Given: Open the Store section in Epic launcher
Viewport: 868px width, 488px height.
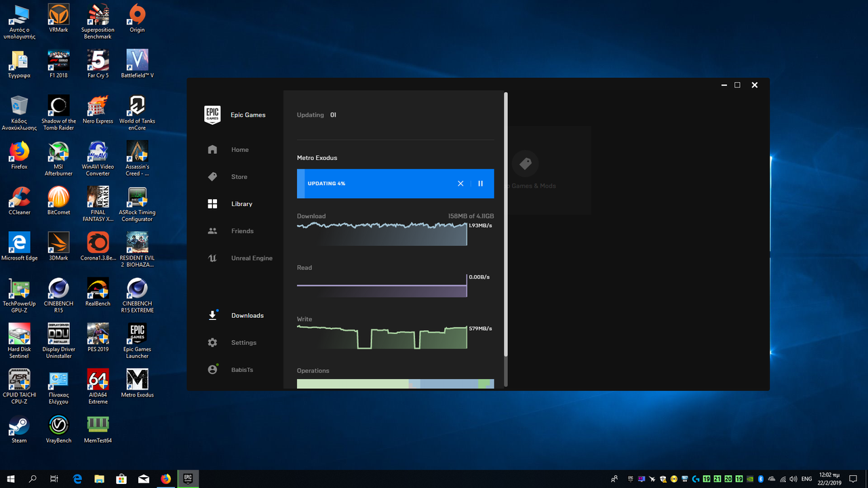Looking at the screenshot, I should coord(239,177).
